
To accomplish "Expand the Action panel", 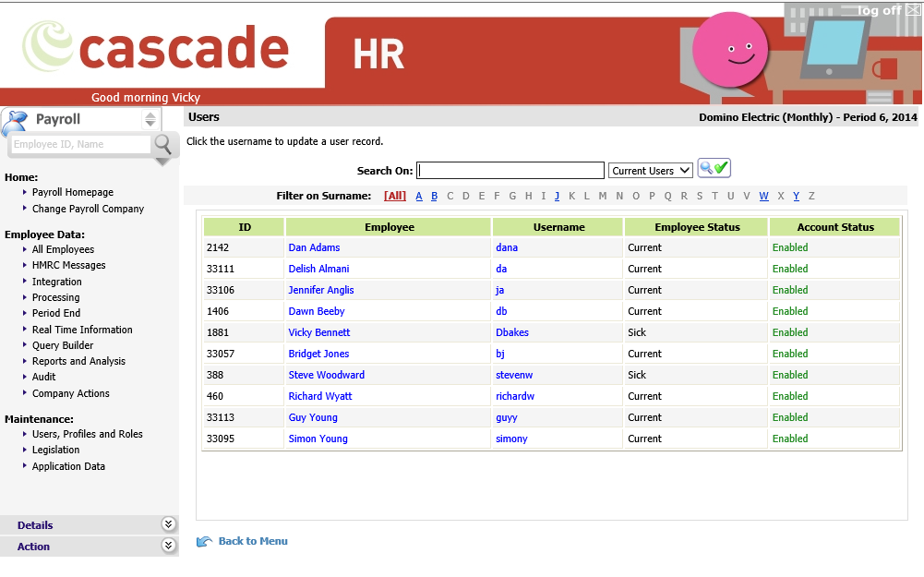I will coord(168,546).
